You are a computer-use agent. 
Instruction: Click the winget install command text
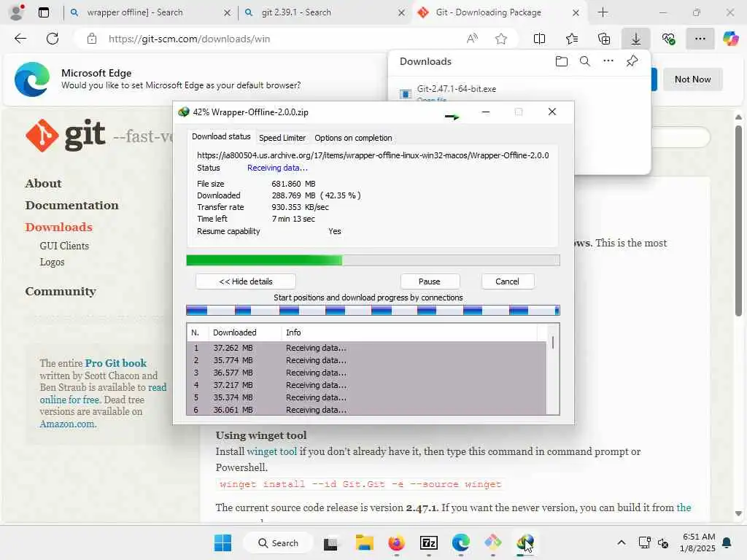(360, 484)
